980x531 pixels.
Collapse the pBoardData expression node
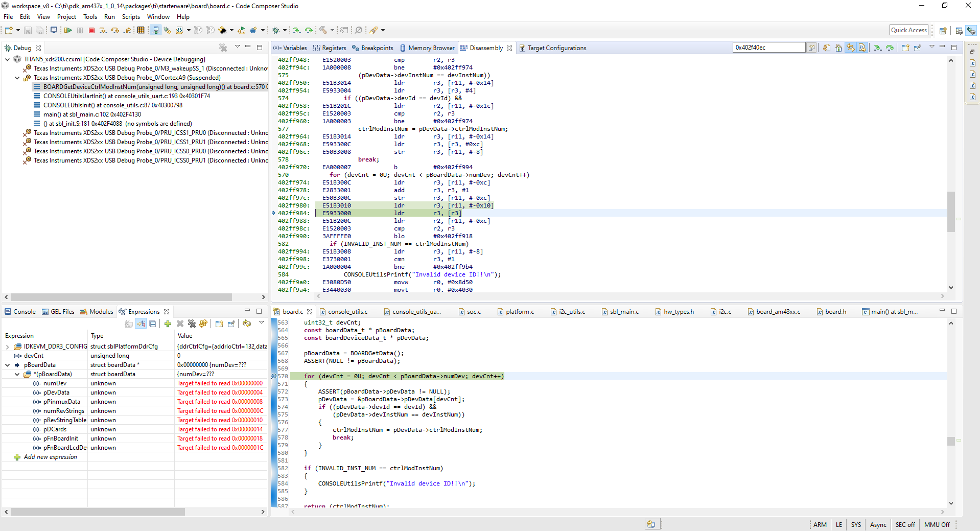[x=8, y=365]
